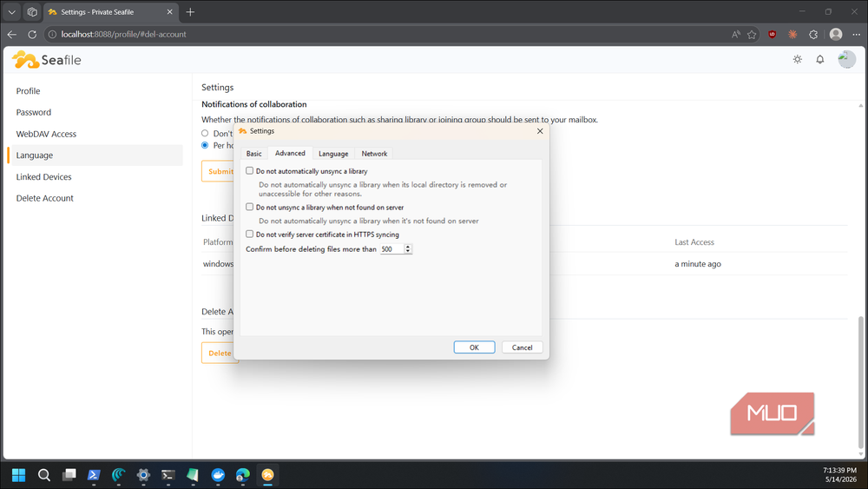The image size is (868, 489).
Task: Open Delete Account in the sidebar
Action: coord(45,198)
